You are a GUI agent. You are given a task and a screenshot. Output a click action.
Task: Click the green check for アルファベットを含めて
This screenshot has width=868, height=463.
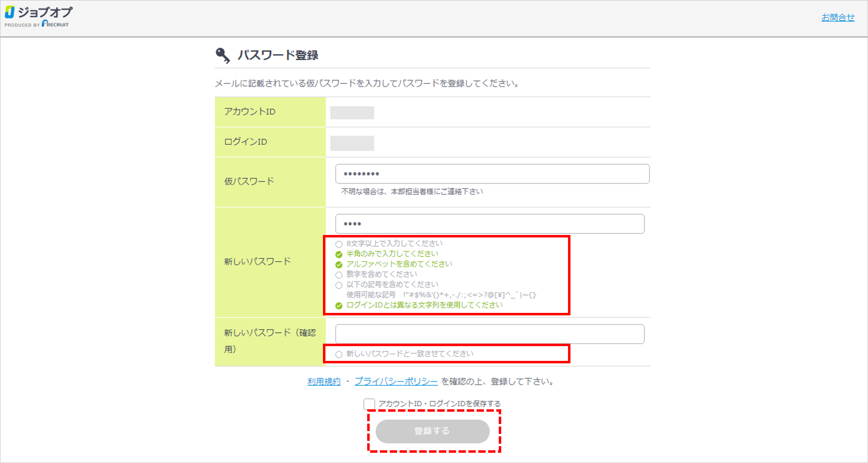[339, 265]
